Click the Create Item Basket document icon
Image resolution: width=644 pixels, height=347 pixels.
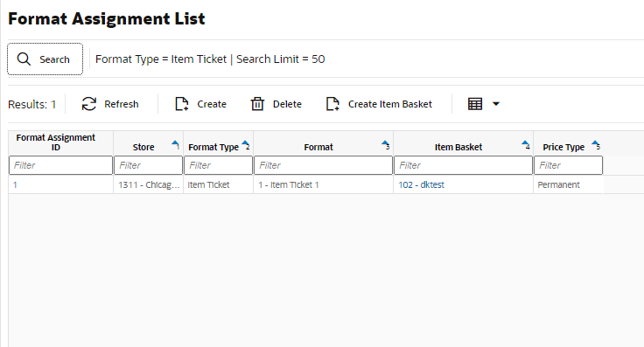coord(332,104)
